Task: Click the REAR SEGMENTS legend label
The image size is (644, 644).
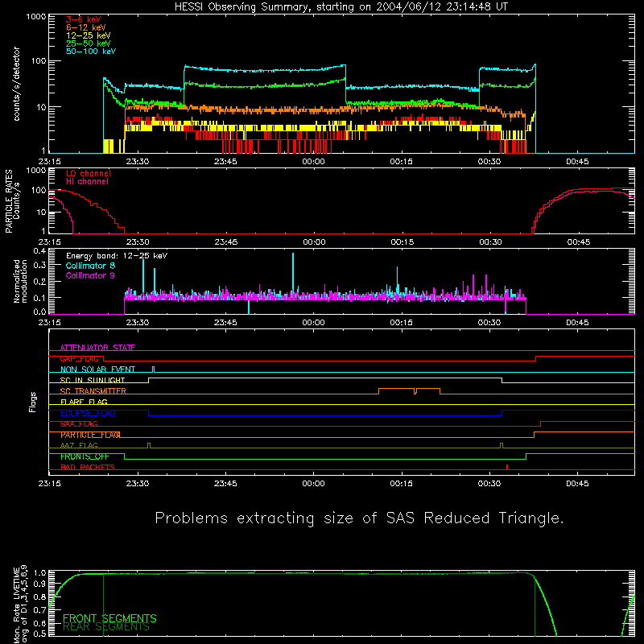Action: point(106,627)
